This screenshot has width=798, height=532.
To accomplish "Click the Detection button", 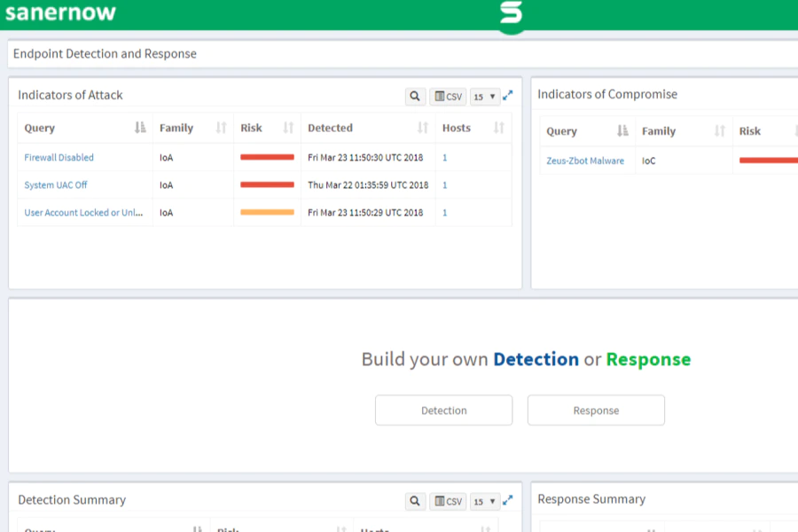I will click(444, 411).
